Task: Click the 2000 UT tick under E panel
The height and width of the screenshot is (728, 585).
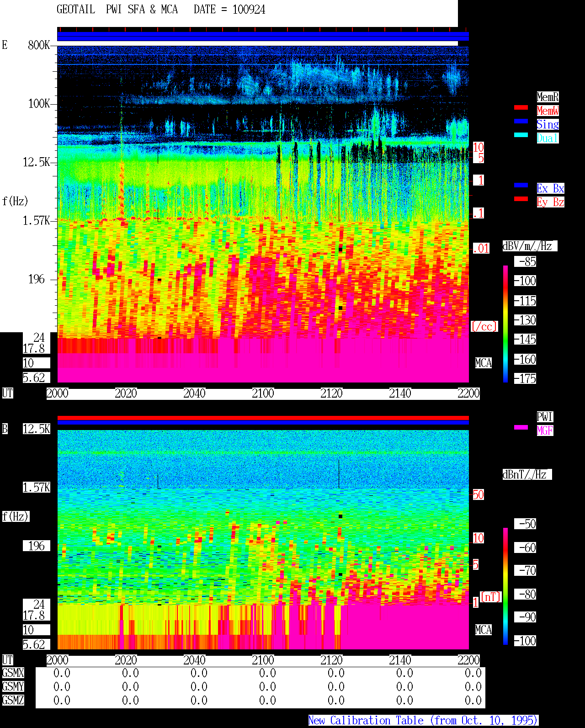Action: pos(58,393)
